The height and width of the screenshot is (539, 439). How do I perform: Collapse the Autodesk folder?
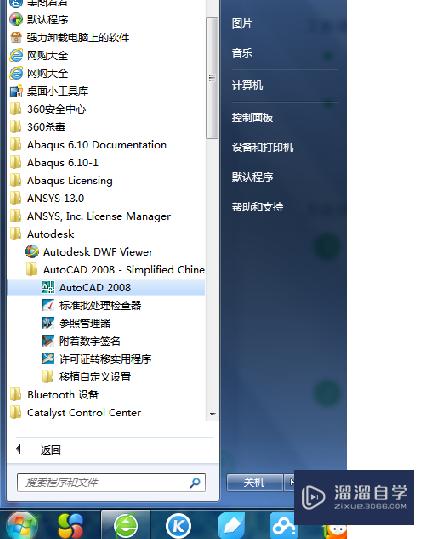[x=42, y=234]
